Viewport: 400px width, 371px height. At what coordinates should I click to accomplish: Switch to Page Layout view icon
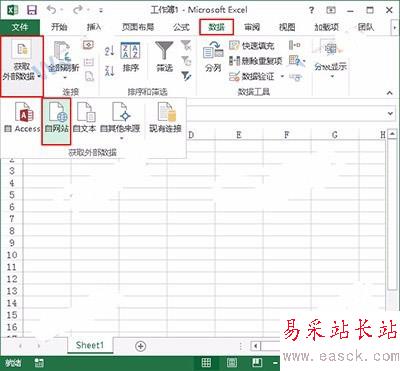point(232,363)
